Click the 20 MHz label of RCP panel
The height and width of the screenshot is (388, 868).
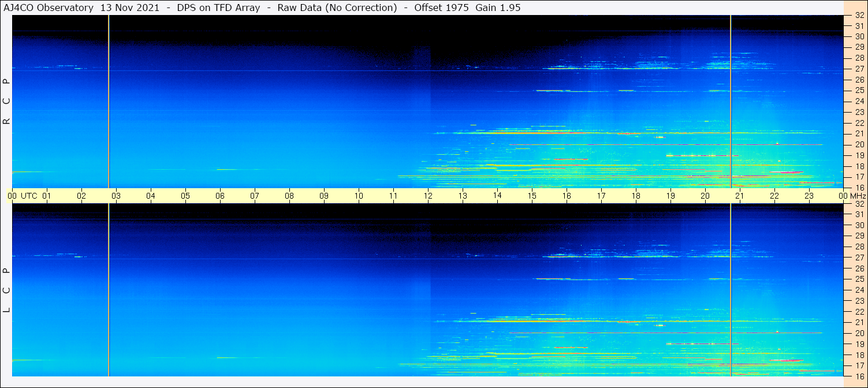click(859, 144)
